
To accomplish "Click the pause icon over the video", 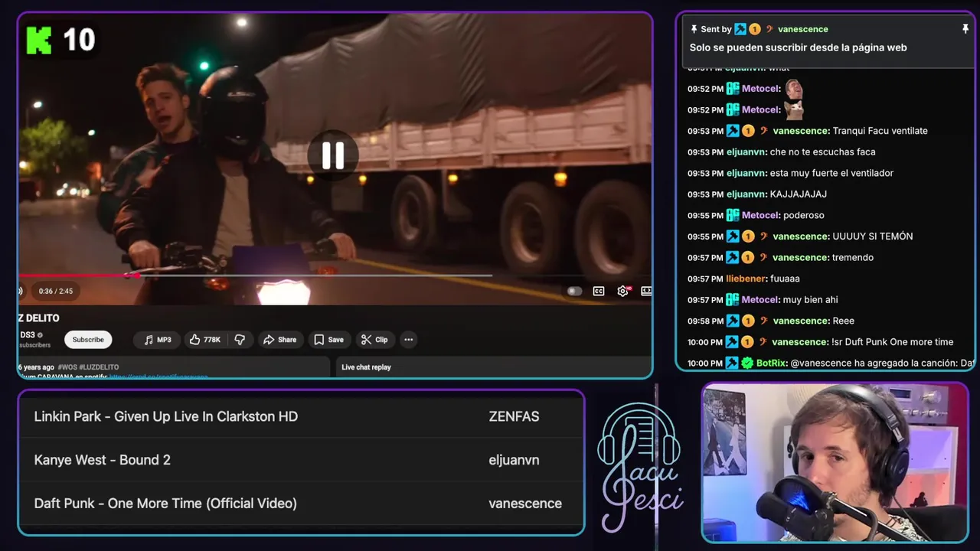I will [x=332, y=155].
